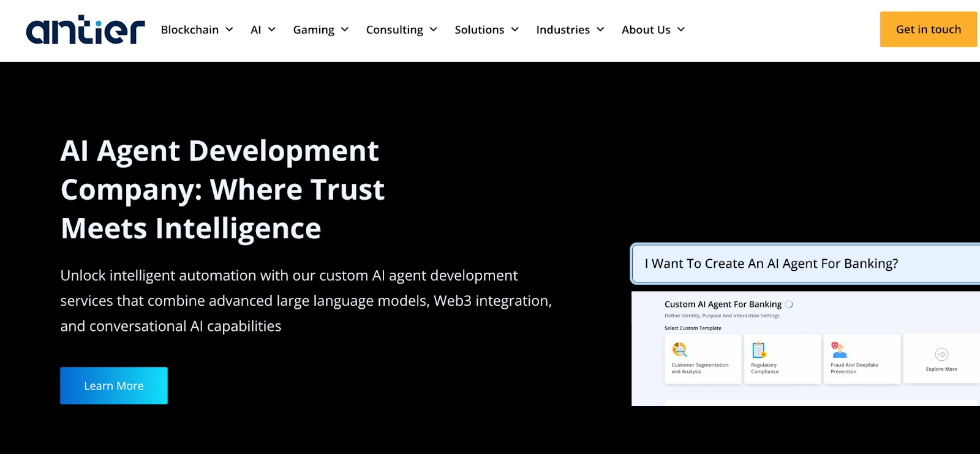Expand the Solutions dropdown chevron
This screenshot has width=980, height=454.
pyautogui.click(x=515, y=29)
